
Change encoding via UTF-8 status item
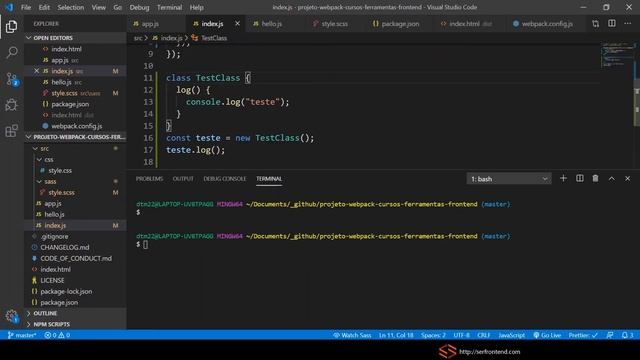(462, 335)
